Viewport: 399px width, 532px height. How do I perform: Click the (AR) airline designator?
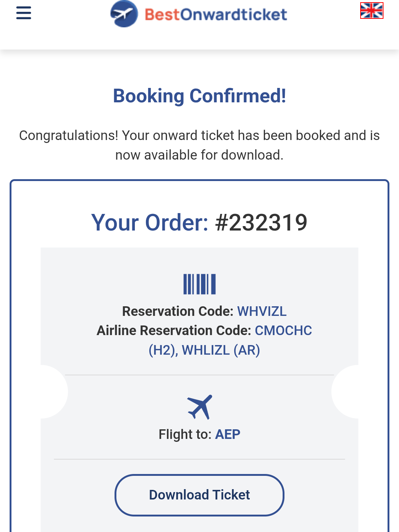(247, 350)
